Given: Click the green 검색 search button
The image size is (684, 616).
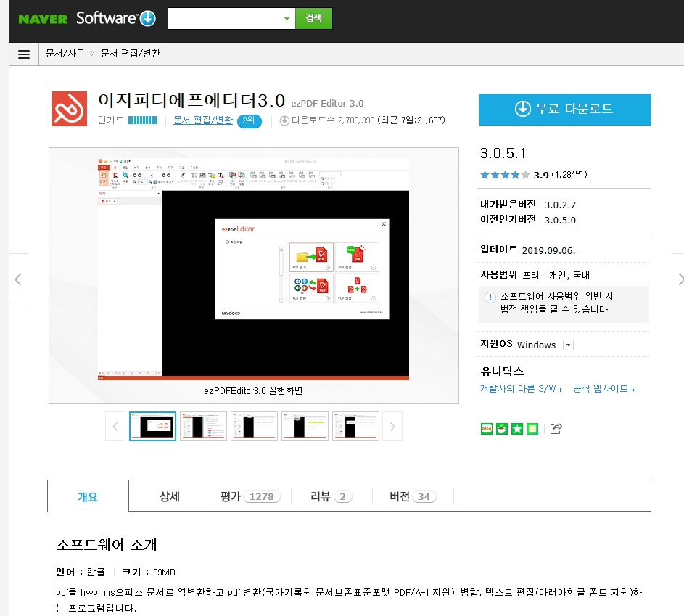Looking at the screenshot, I should (313, 18).
